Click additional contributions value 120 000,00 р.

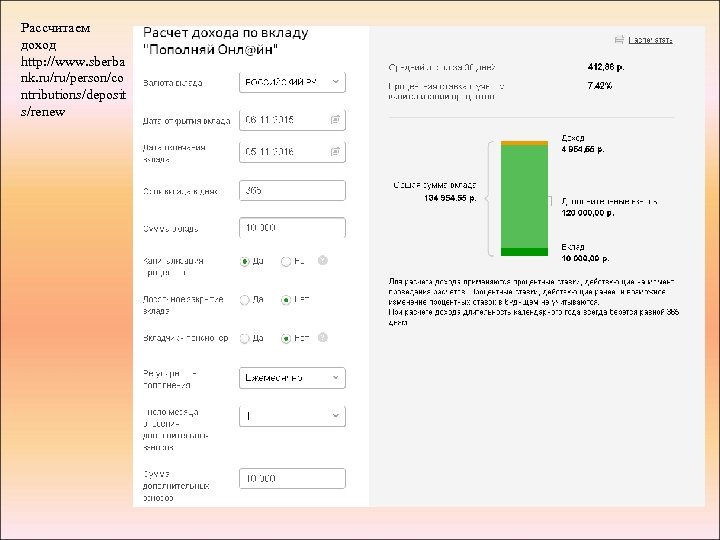[588, 213]
